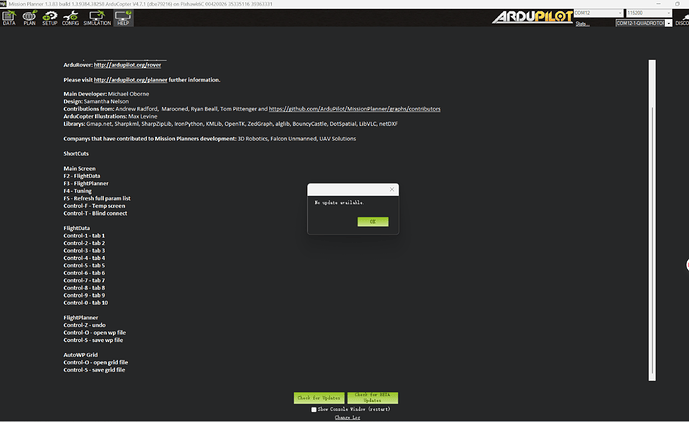The image size is (689, 422).
Task: Click 'Control-1 - tab 1' line
Action: 84,236
